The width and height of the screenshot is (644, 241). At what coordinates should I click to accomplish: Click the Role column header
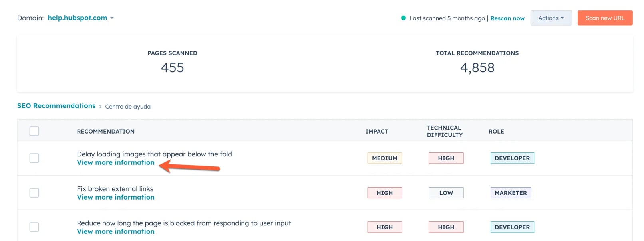[x=496, y=132]
